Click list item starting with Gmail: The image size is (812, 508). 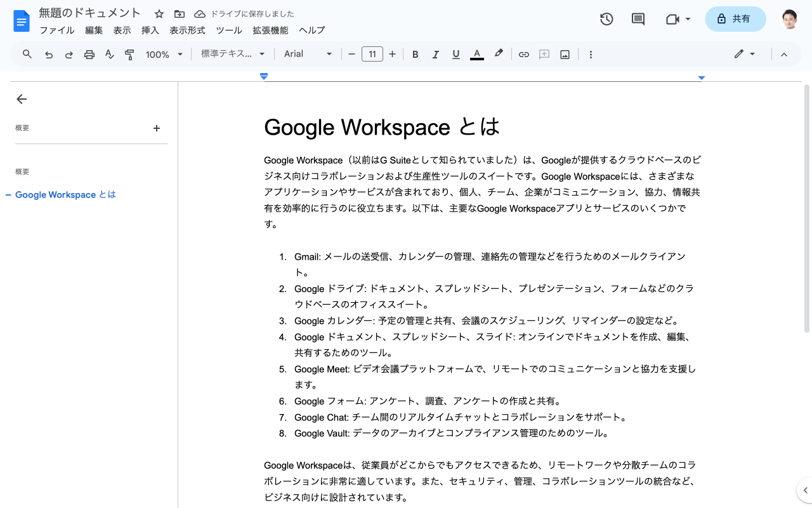click(x=490, y=264)
